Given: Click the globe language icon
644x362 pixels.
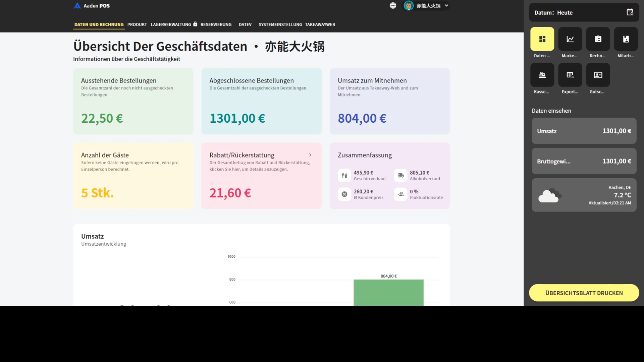Looking at the screenshot, I should point(393,6).
